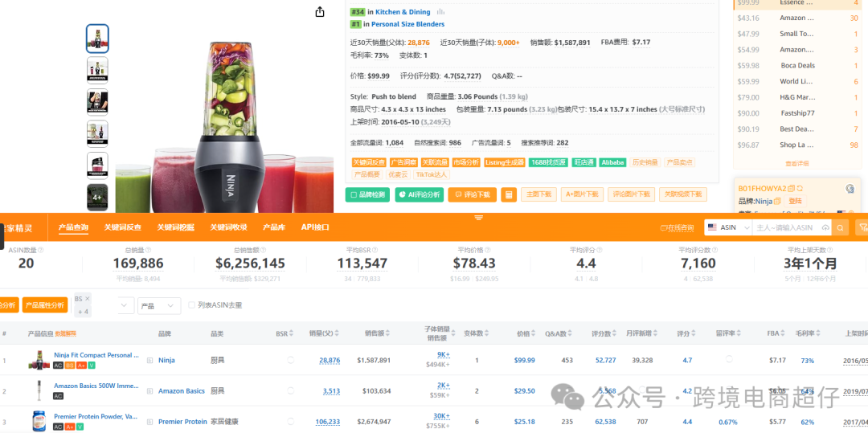
Task: Copy brand Ninja with copy icon
Action: [778, 201]
